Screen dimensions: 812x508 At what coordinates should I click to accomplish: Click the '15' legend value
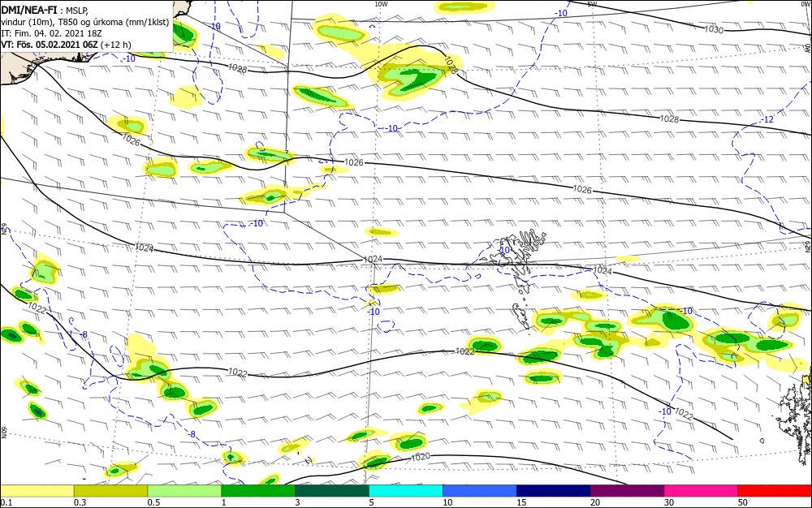point(521,502)
